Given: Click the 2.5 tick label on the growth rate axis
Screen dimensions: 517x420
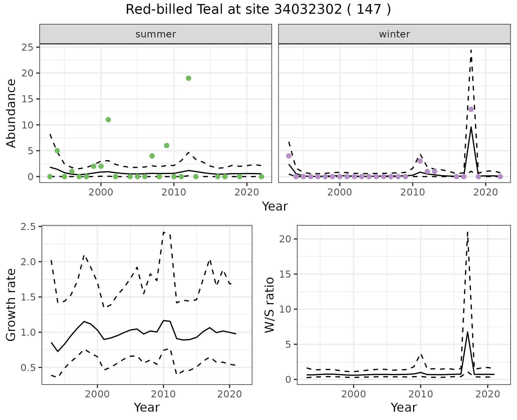Looking at the screenshot, I should point(28,227).
